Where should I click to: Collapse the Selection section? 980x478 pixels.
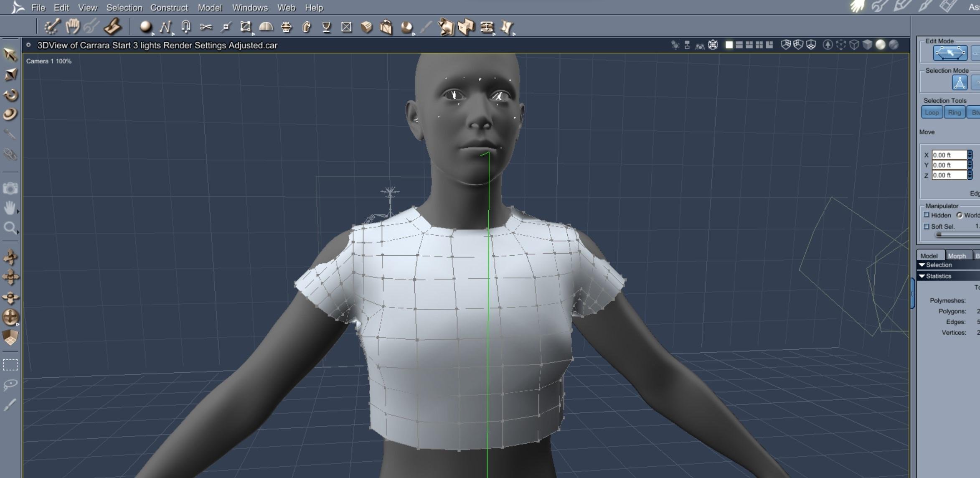(922, 265)
